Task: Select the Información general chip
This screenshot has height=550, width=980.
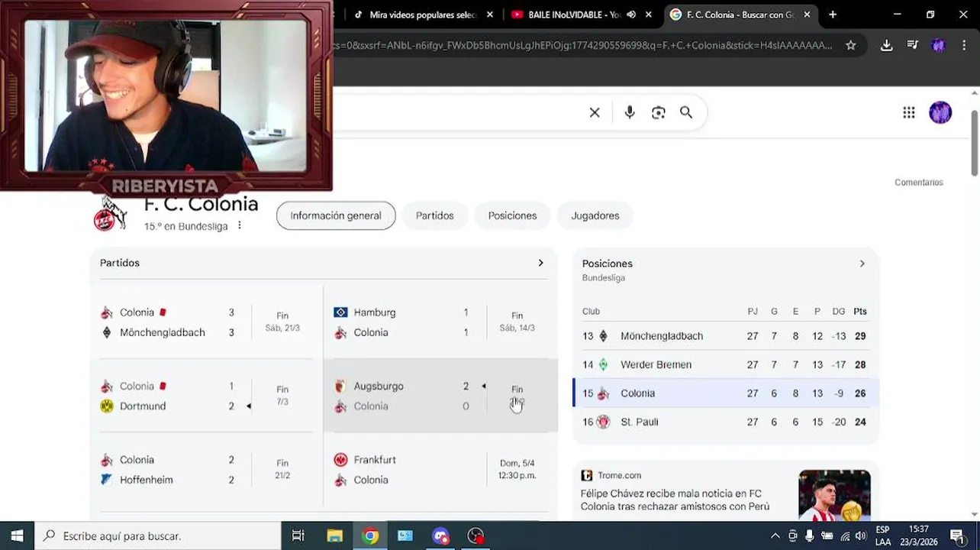Action: pyautogui.click(x=336, y=215)
